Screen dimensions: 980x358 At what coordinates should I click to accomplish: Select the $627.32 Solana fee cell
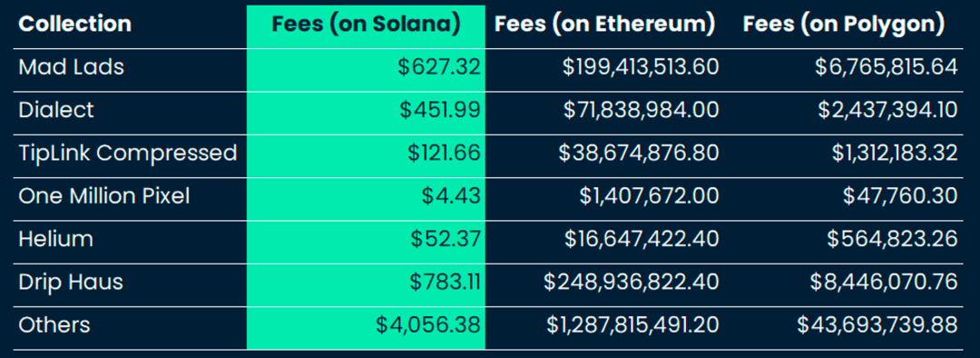coord(439,67)
